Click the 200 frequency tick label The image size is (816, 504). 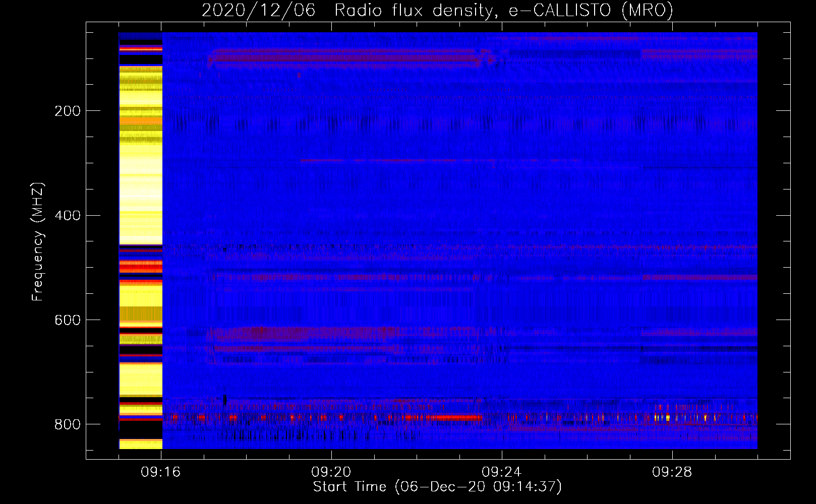tap(68, 111)
